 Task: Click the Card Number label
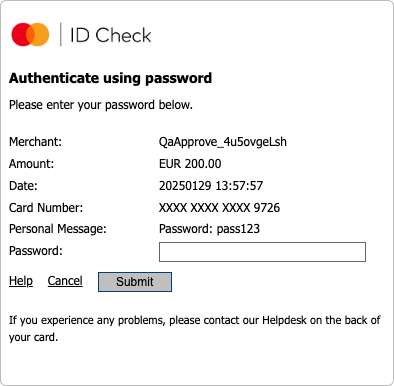[46, 208]
